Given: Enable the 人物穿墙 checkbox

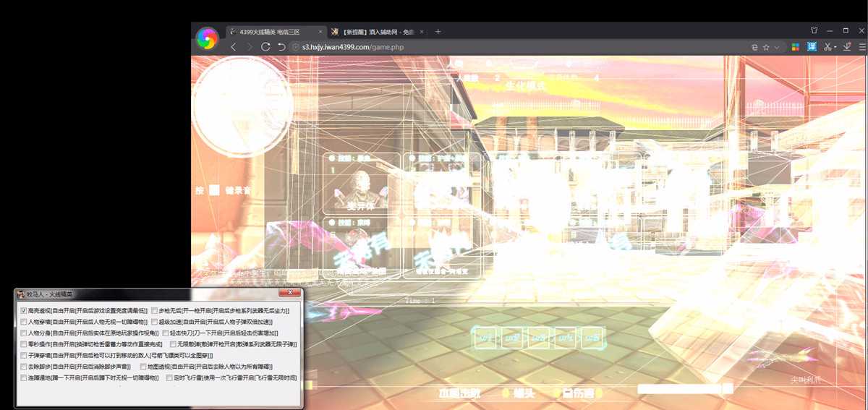Looking at the screenshot, I should 24,322.
